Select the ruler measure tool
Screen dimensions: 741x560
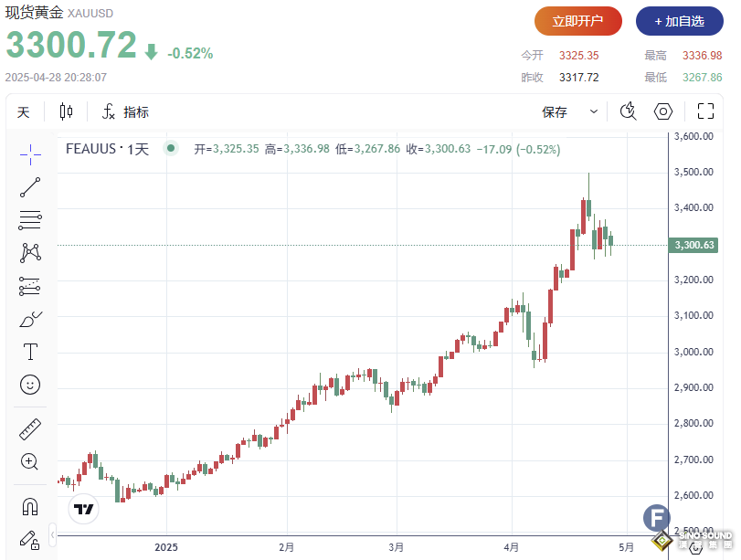click(x=30, y=429)
